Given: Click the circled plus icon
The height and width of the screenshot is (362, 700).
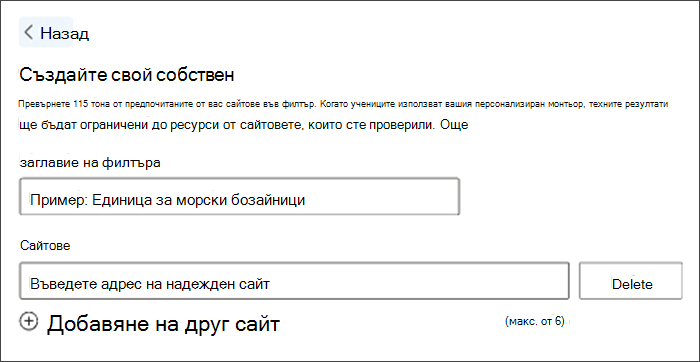Looking at the screenshot, I should click(x=29, y=321).
